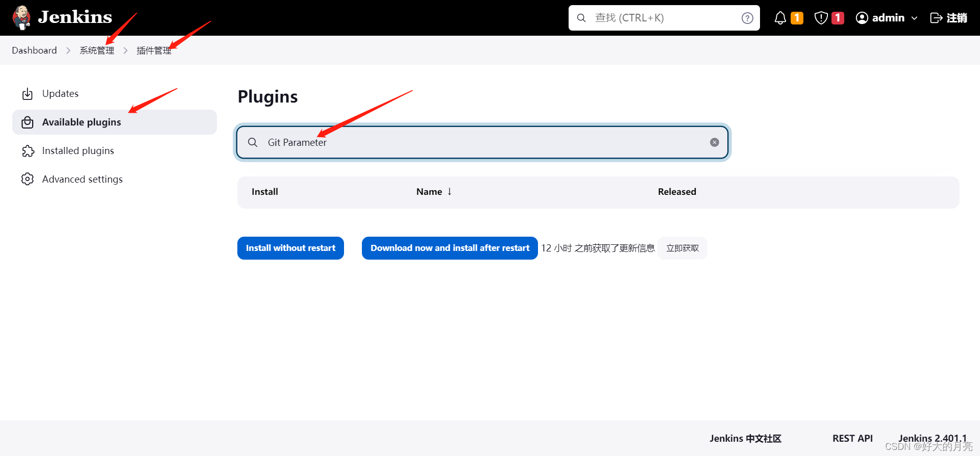Click the Released column header
980x456 pixels.
click(x=677, y=192)
